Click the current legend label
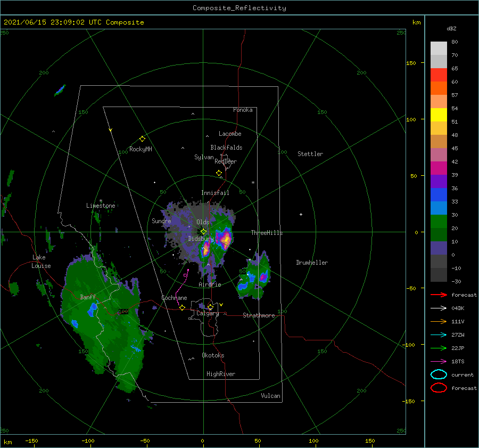The height and width of the screenshot is (448, 479). [463, 374]
